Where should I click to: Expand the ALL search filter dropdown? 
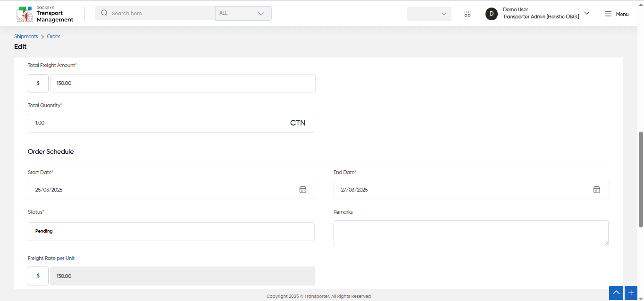[x=243, y=13]
